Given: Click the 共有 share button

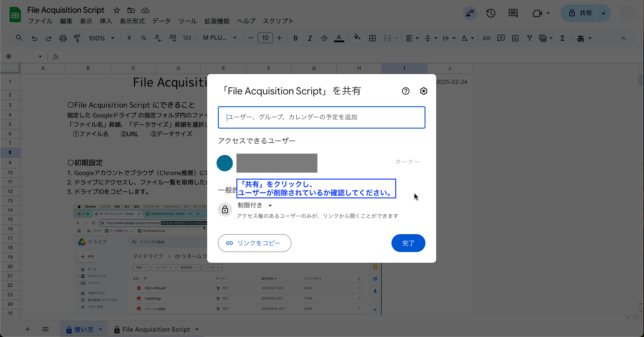Looking at the screenshot, I should [x=578, y=13].
